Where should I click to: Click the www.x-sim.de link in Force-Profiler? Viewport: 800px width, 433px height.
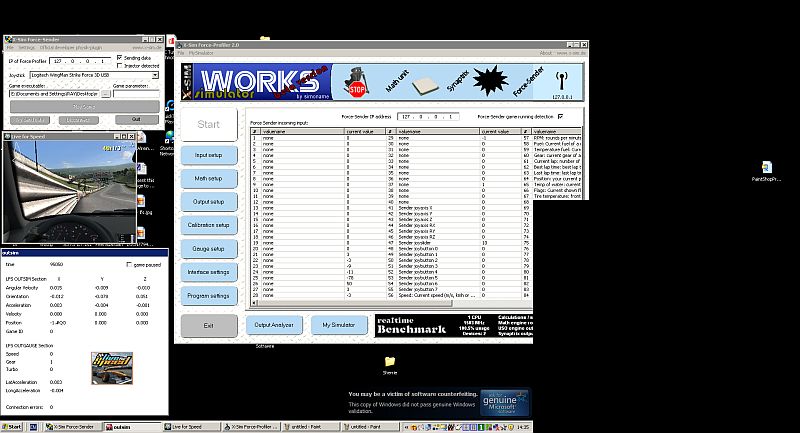point(570,53)
